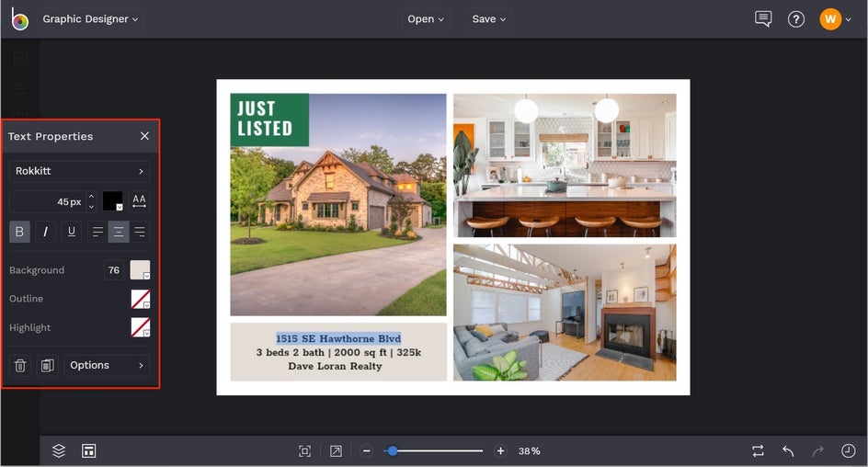This screenshot has width=868, height=467.
Task: Open the template layout icon in bottom bar
Action: (x=88, y=451)
